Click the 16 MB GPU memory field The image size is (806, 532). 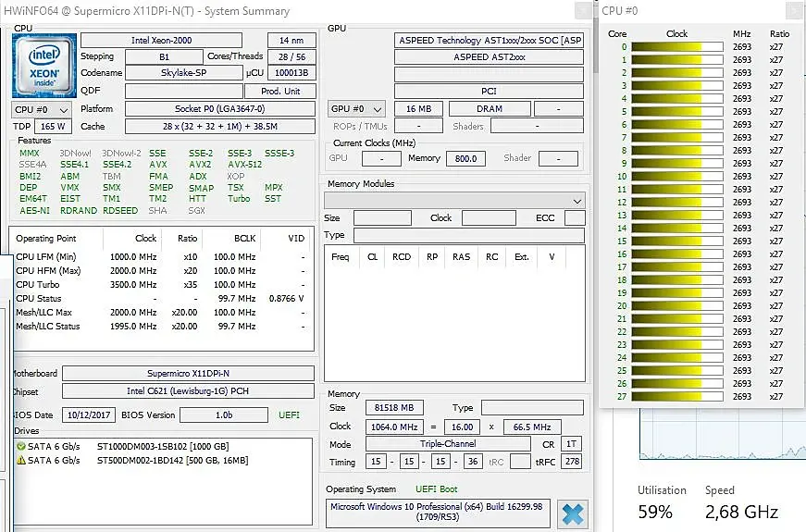coord(418,109)
